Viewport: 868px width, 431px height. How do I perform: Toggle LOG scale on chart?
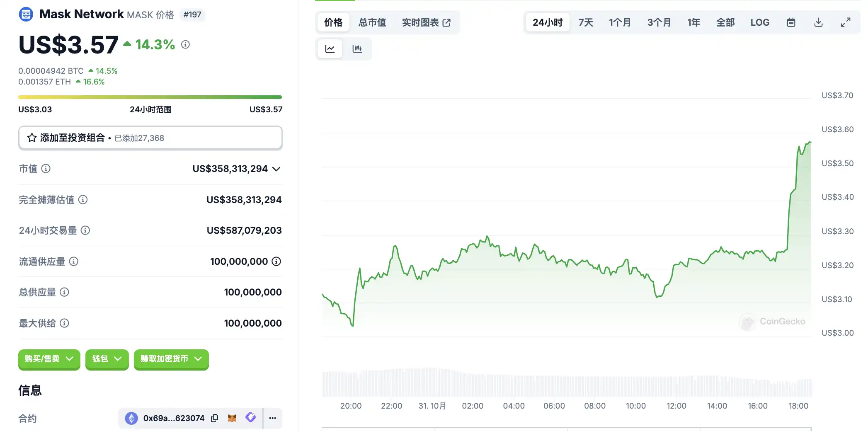point(760,22)
